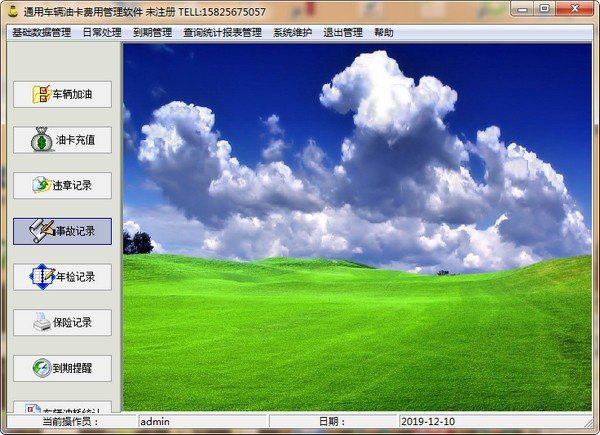The width and height of the screenshot is (600, 435).
Task: Click the 退出管理 menu
Action: (x=343, y=32)
